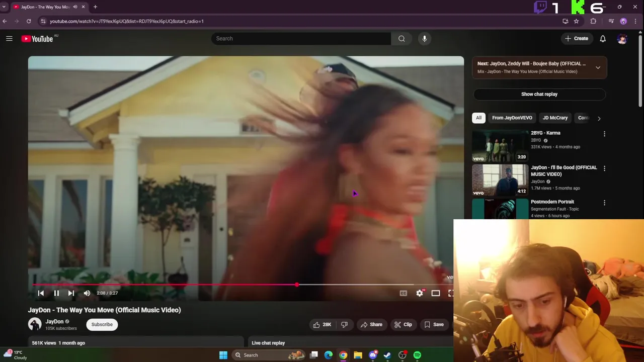Open the 2BYG - Karma thumbnail

tap(500, 146)
